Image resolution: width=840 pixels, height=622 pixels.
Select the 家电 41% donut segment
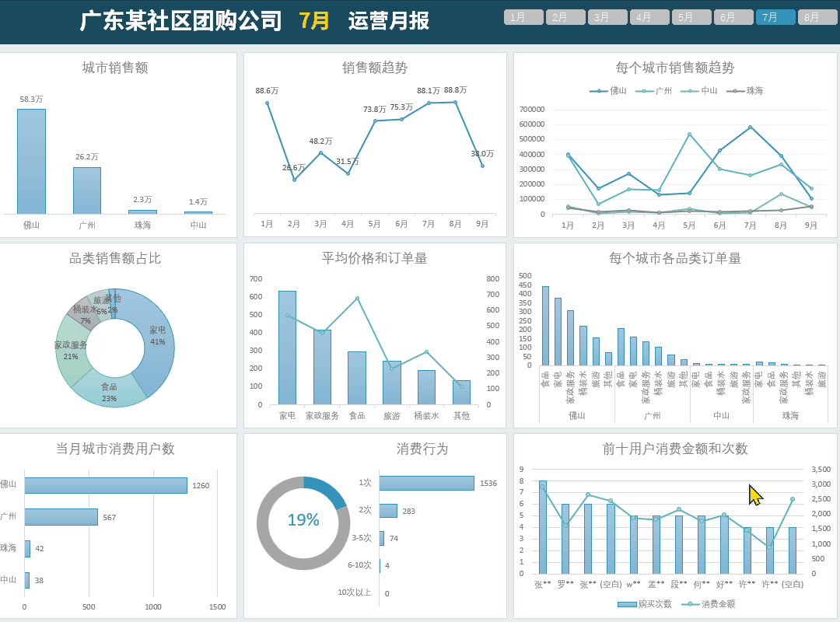[158, 336]
